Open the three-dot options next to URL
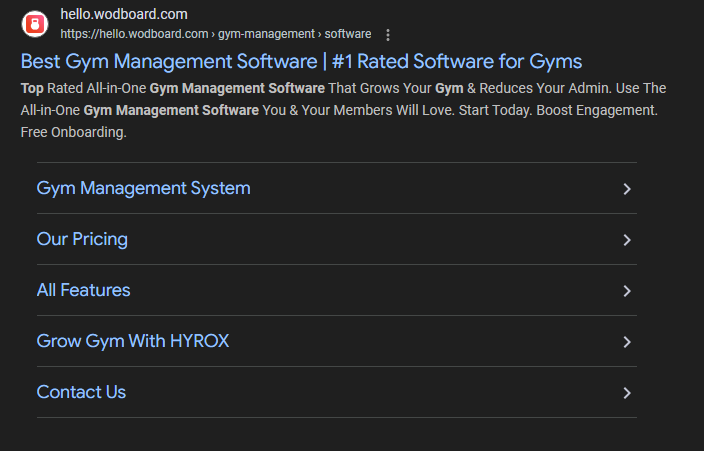Screen dimensions: 704x451 pyautogui.click(x=388, y=35)
